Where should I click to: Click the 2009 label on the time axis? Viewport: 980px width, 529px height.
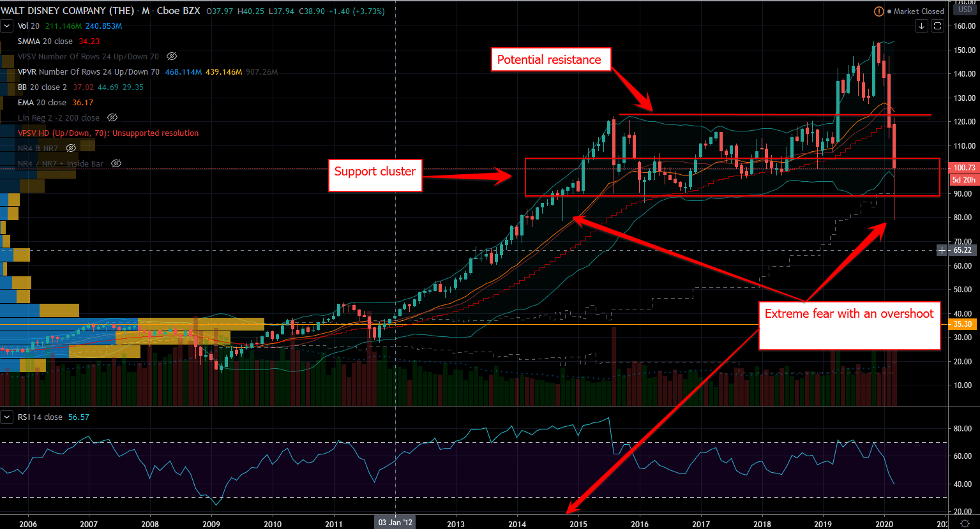[211, 524]
